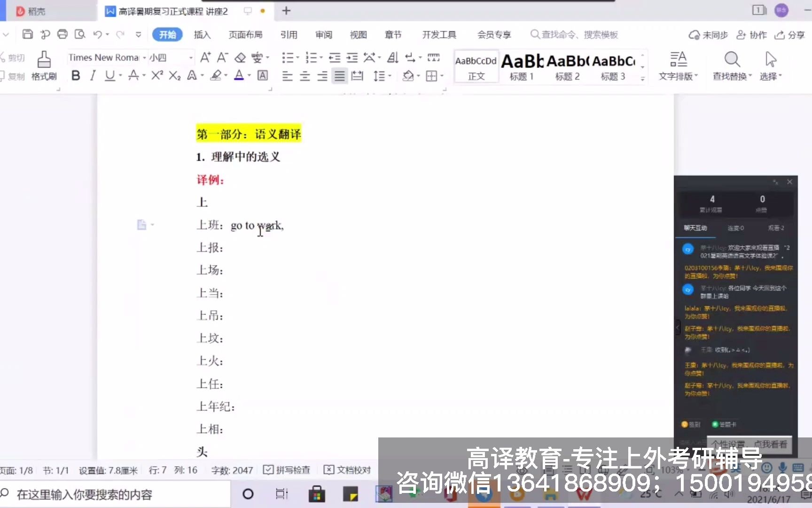Apply 标题 1 style
The image size is (812, 508).
click(522, 66)
